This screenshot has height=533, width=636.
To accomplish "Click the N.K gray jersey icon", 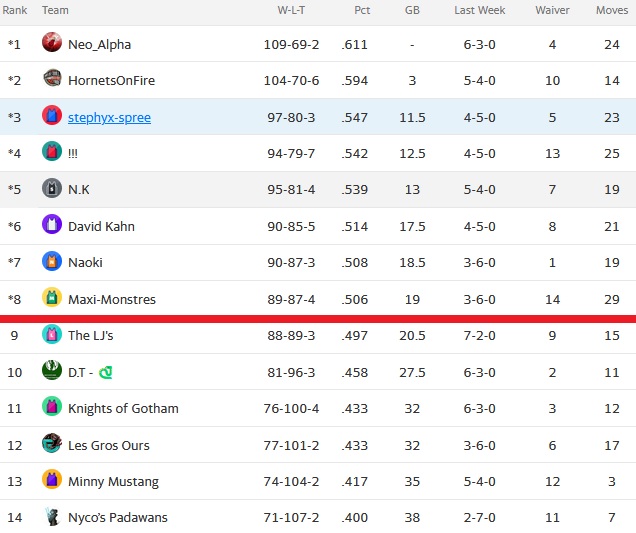I will coord(52,188).
